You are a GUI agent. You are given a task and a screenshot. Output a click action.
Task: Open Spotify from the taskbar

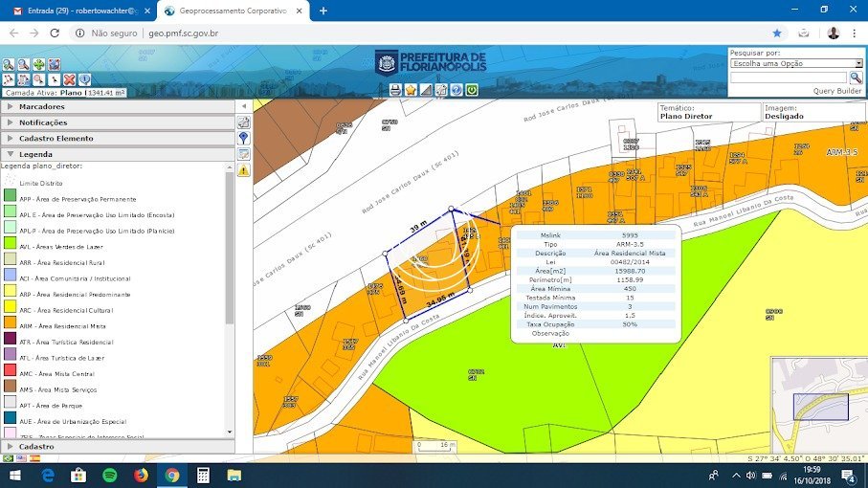tap(110, 476)
